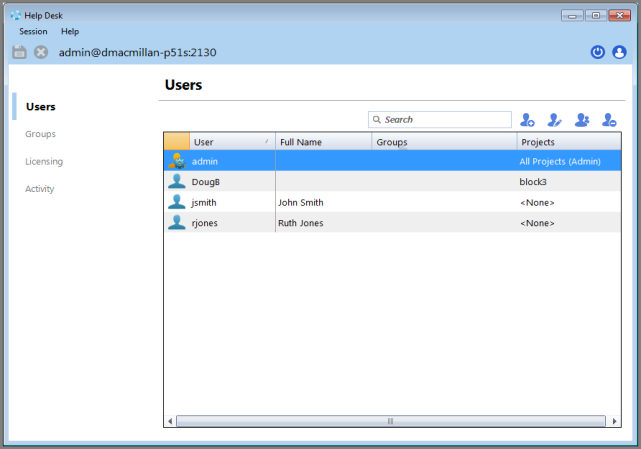
Task: Select the rjones user name
Action: [x=204, y=222]
